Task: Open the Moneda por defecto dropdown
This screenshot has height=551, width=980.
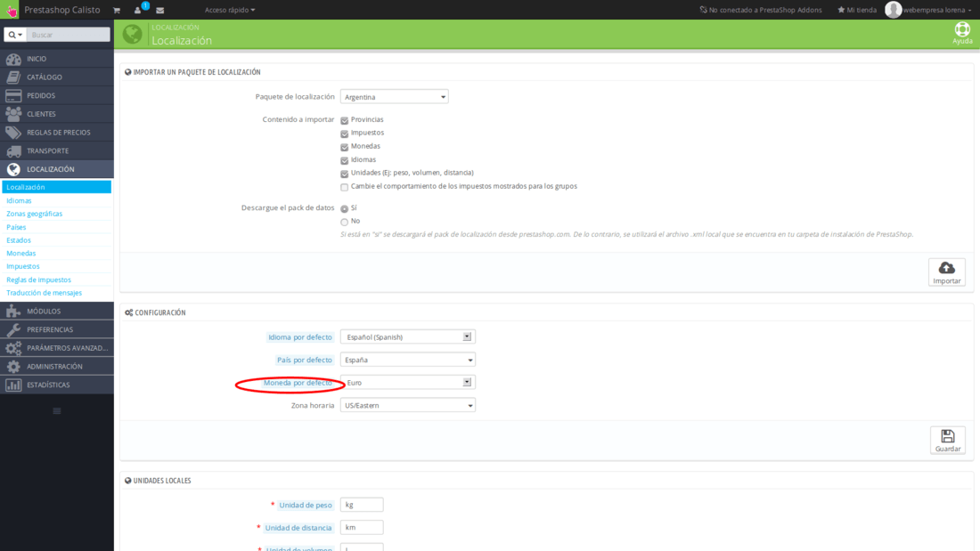Action: click(x=407, y=383)
